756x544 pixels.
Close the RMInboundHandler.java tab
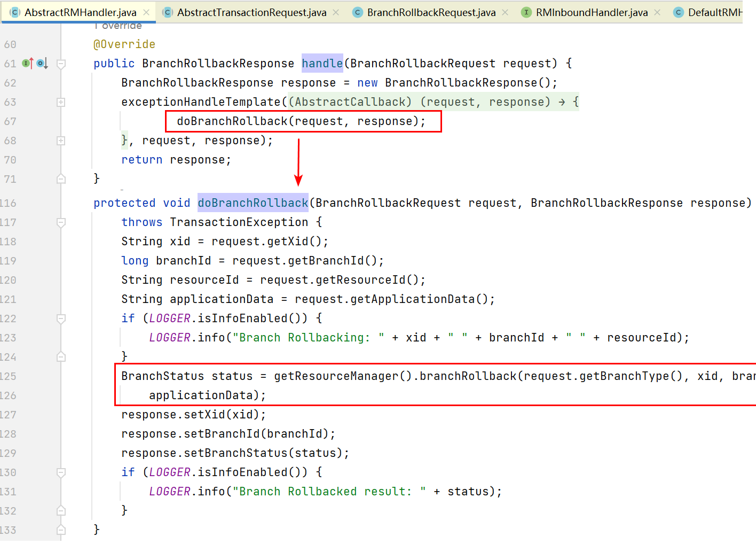[x=657, y=12]
